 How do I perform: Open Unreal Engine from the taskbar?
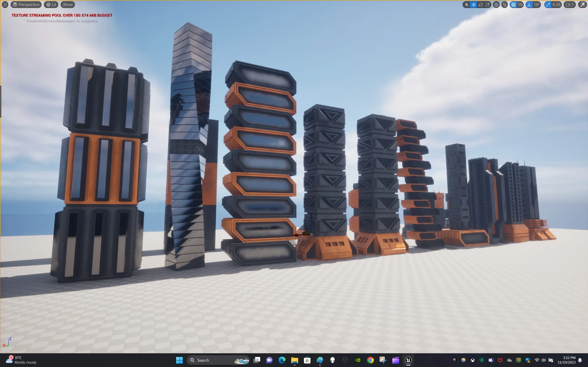click(x=408, y=360)
